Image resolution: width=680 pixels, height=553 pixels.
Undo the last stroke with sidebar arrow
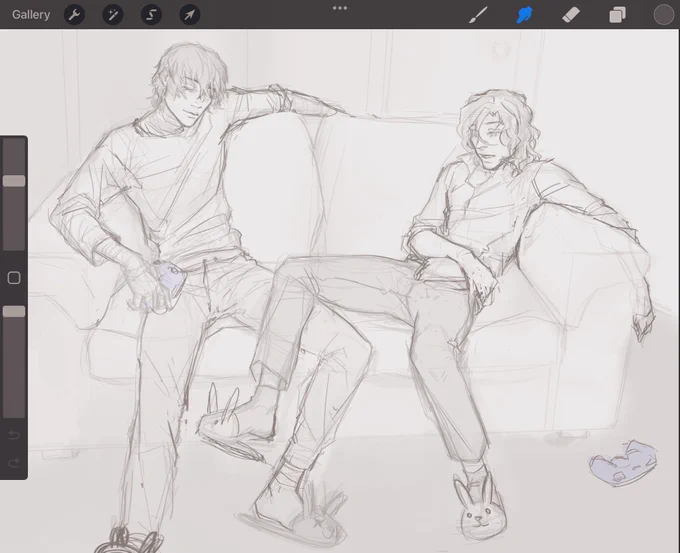pos(14,435)
